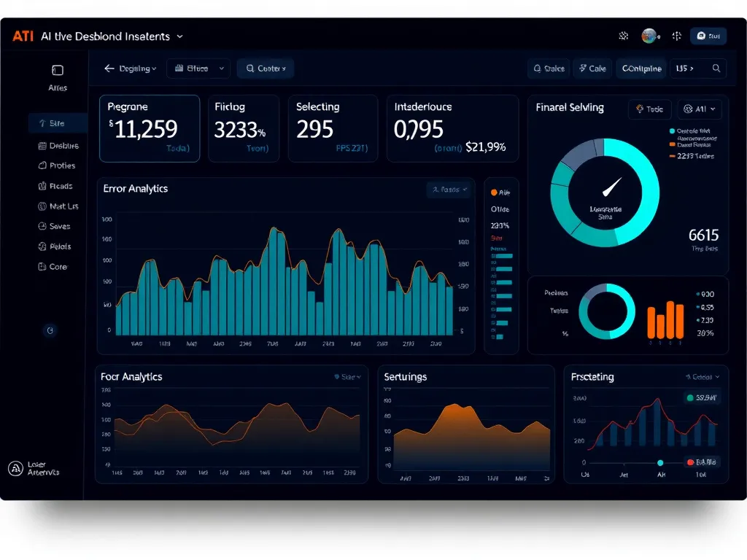Click the orange legend swatch in Finarel Selving
The height and width of the screenshot is (560, 747).
pyautogui.click(x=672, y=144)
